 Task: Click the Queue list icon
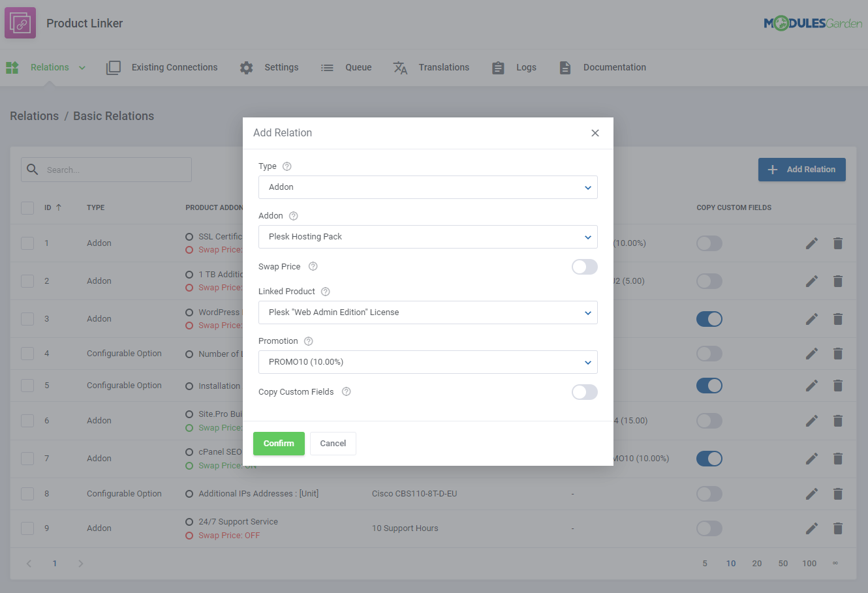pos(327,67)
